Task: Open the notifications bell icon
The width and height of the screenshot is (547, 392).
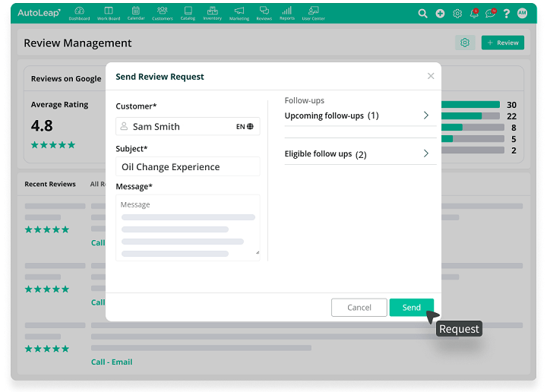Action: (x=474, y=14)
